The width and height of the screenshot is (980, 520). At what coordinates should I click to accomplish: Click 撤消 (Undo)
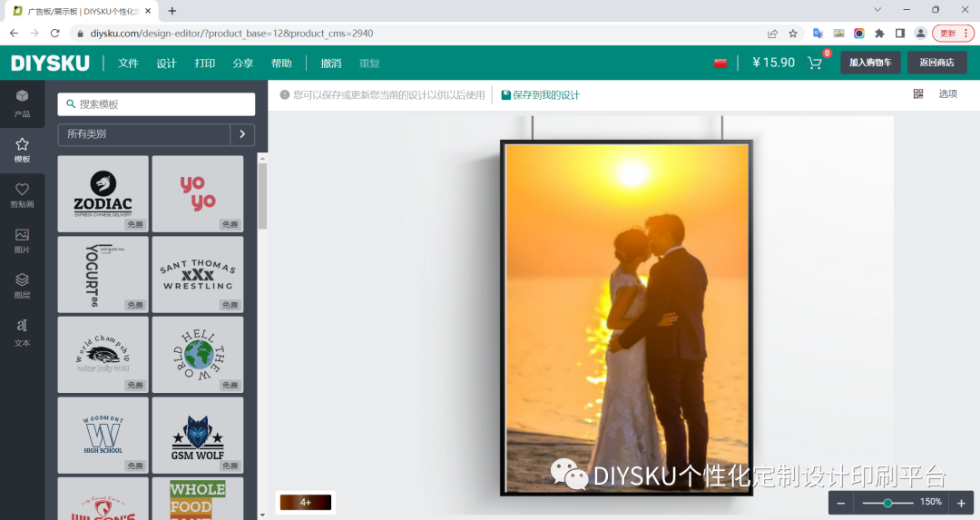pyautogui.click(x=331, y=64)
